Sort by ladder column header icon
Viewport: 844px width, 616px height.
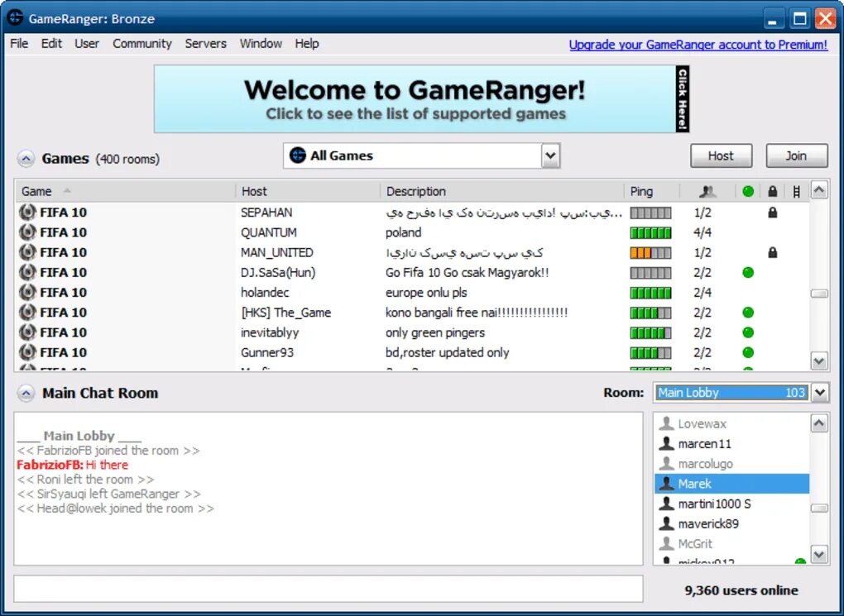pyautogui.click(x=797, y=192)
